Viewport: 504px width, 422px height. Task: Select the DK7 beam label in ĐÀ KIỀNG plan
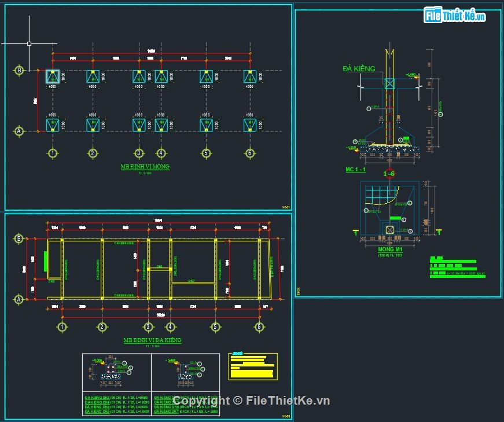coord(192,281)
